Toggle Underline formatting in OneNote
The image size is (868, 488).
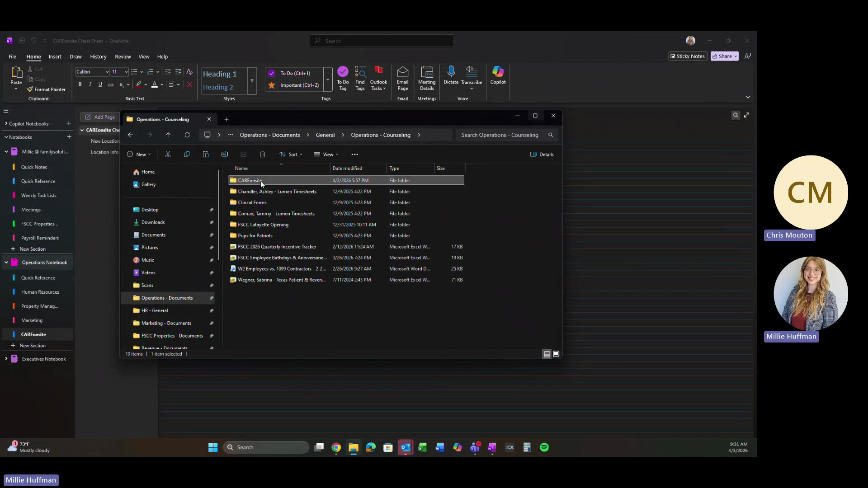[x=100, y=84]
